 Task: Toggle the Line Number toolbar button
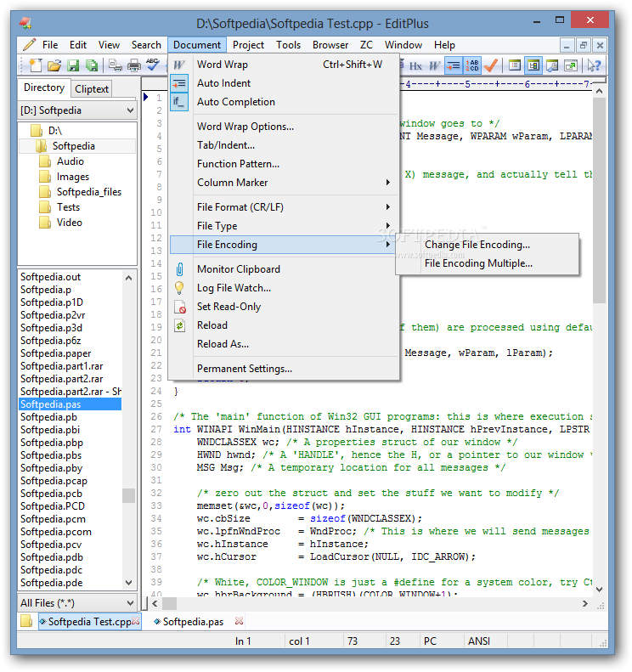click(x=471, y=65)
